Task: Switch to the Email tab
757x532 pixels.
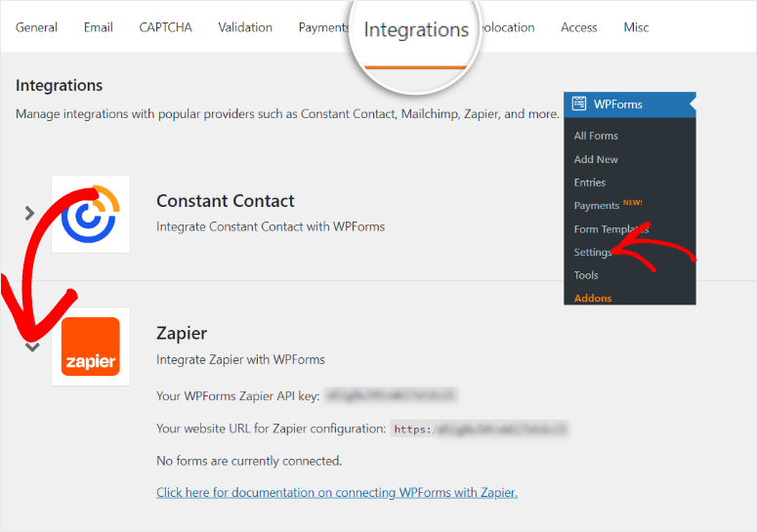Action: coord(98,27)
